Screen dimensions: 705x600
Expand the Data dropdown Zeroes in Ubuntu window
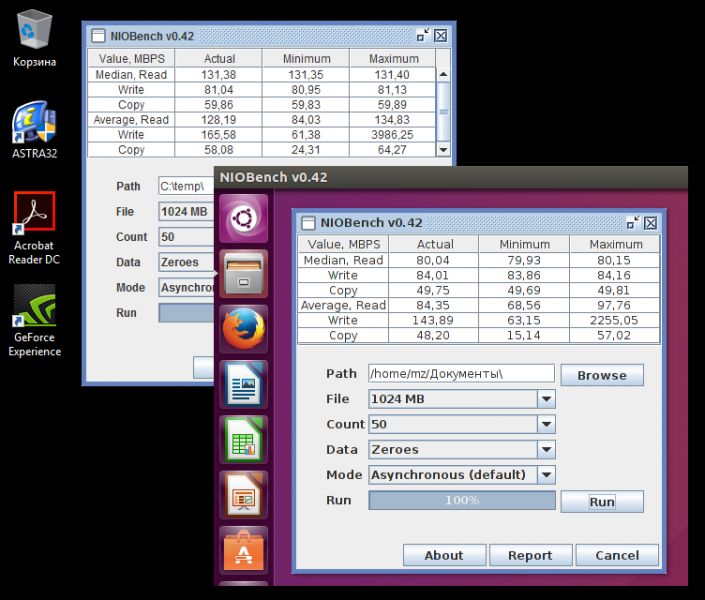(x=546, y=449)
